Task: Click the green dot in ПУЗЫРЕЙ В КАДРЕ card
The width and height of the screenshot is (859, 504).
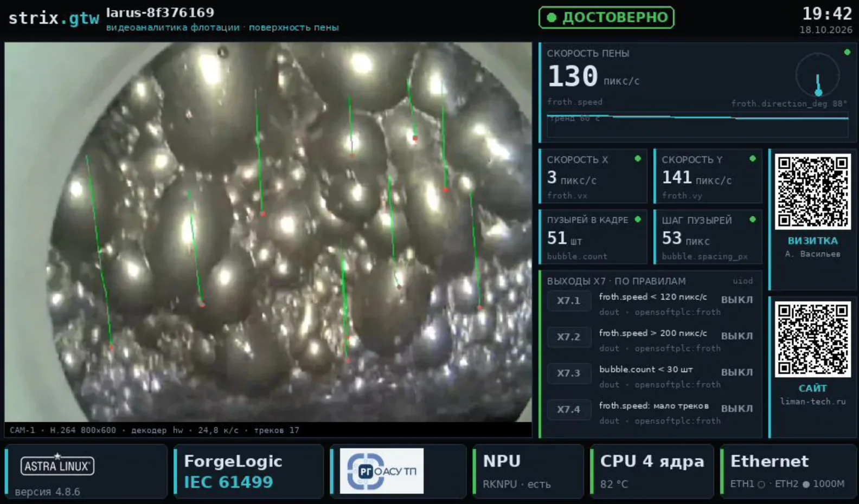Action: [638, 219]
